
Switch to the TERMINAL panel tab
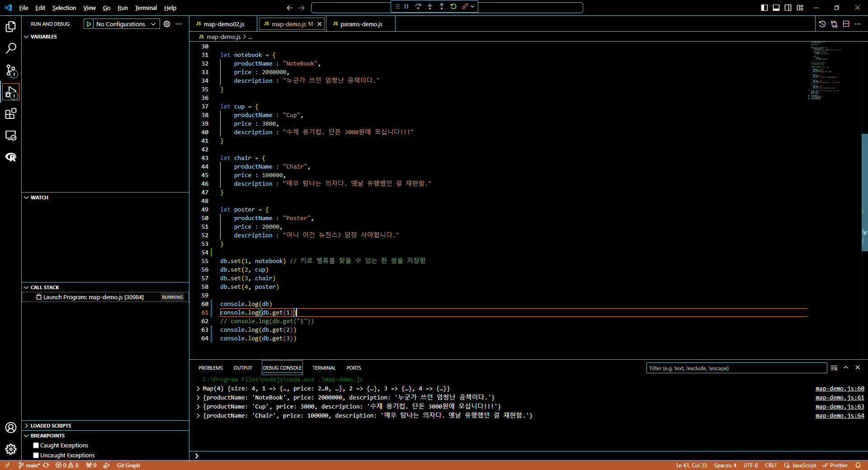click(324, 368)
